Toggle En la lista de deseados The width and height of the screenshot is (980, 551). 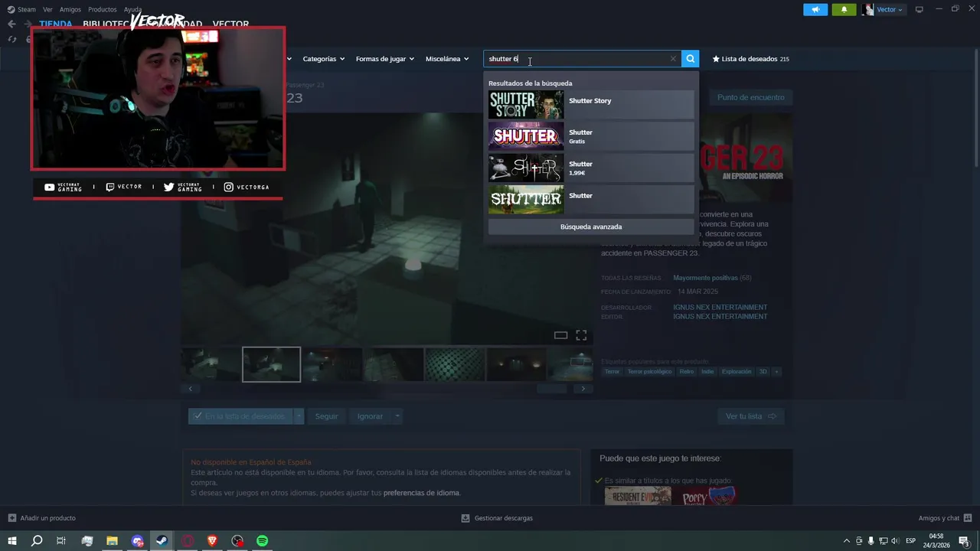(240, 416)
